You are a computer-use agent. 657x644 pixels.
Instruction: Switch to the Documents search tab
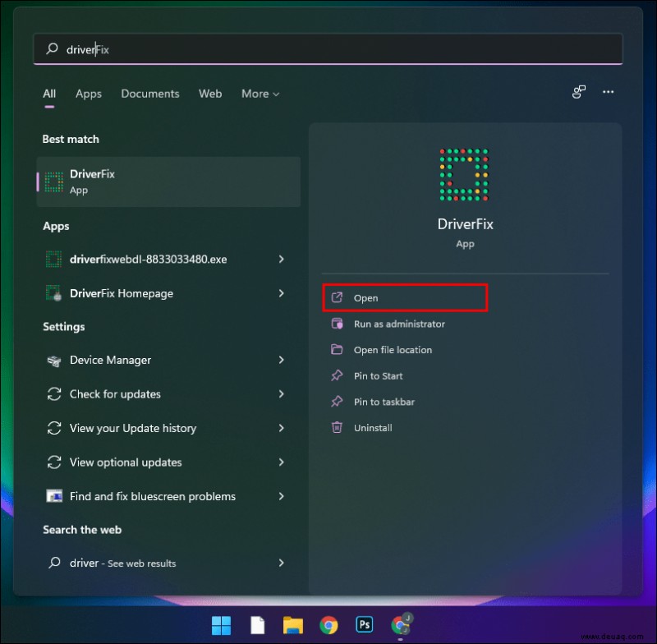coord(150,94)
